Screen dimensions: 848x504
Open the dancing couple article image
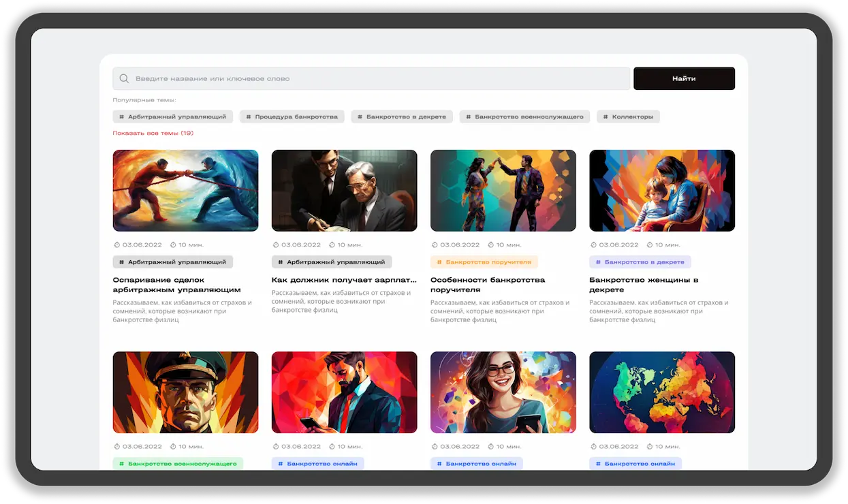503,191
